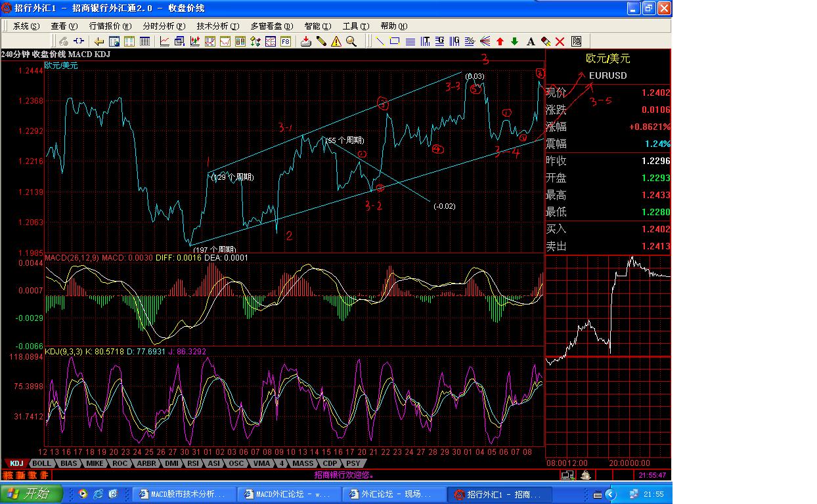The width and height of the screenshot is (817, 504).
Task: Click the chain link toolbar icon
Action: [x=64, y=41]
